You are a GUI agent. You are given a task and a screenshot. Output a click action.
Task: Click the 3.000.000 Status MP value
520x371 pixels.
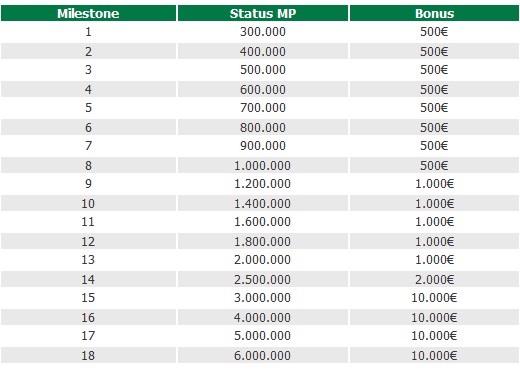(x=263, y=298)
